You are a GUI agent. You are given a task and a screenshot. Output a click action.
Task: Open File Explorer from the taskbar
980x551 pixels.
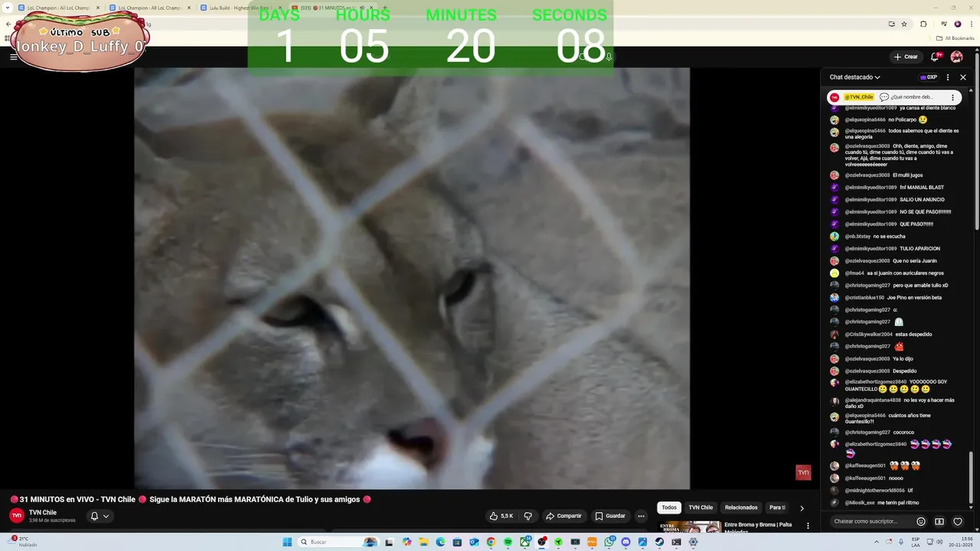pyautogui.click(x=423, y=542)
